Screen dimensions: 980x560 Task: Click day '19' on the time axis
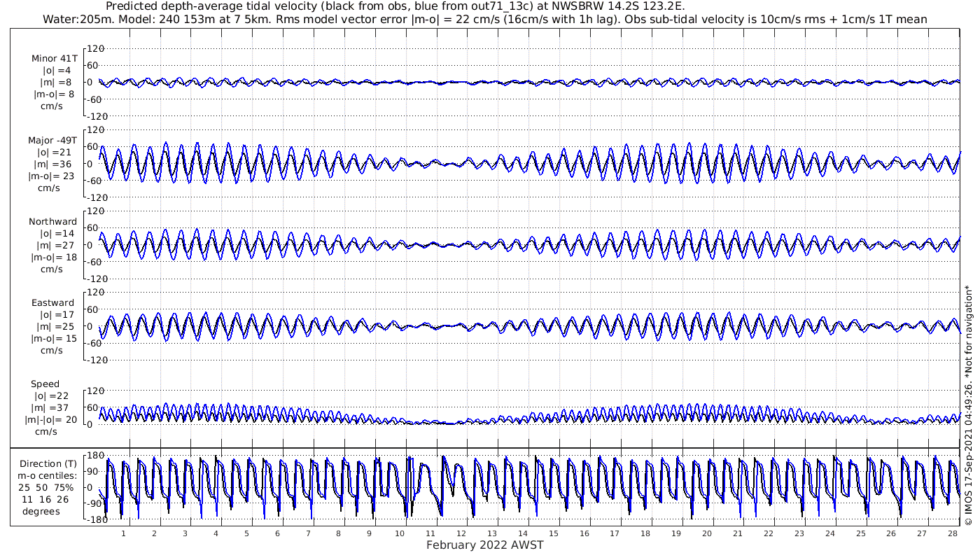[676, 534]
